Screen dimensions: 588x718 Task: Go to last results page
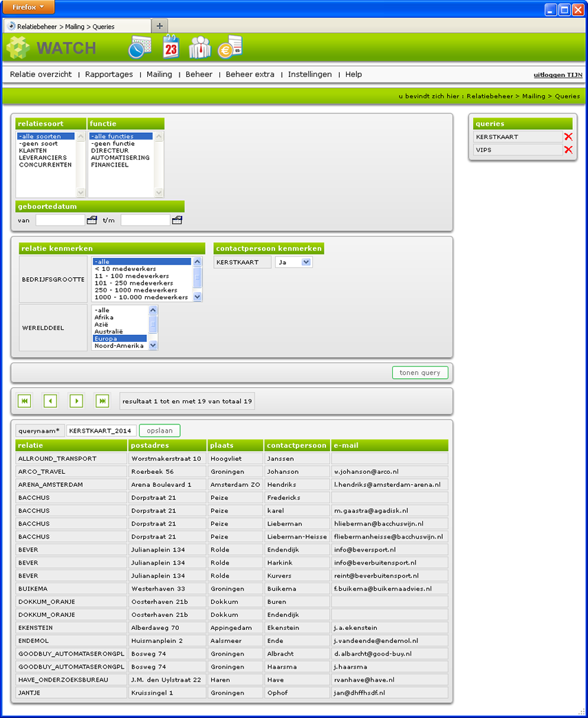(x=102, y=401)
